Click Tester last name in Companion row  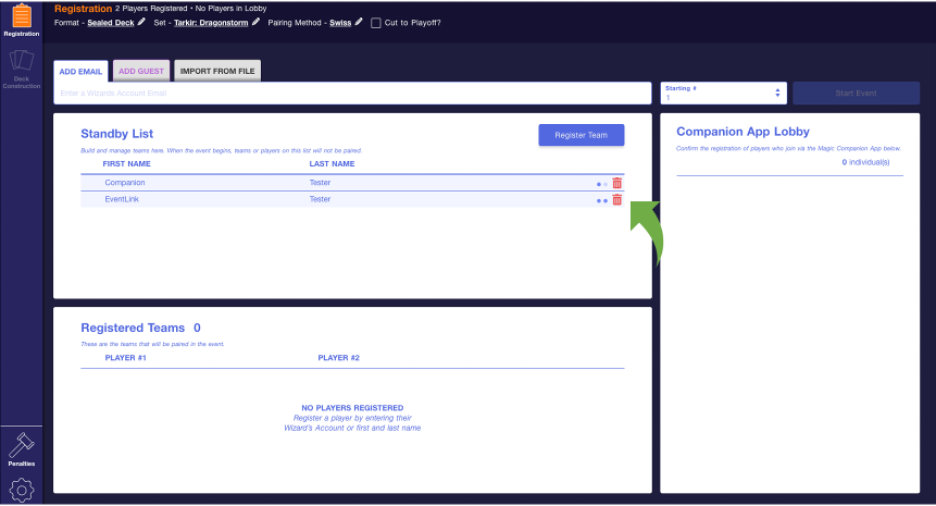(320, 183)
